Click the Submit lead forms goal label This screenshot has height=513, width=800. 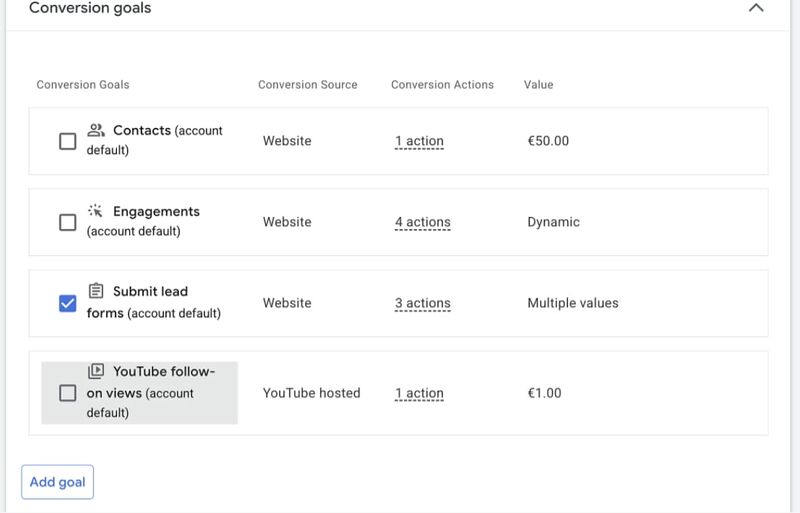click(x=154, y=302)
